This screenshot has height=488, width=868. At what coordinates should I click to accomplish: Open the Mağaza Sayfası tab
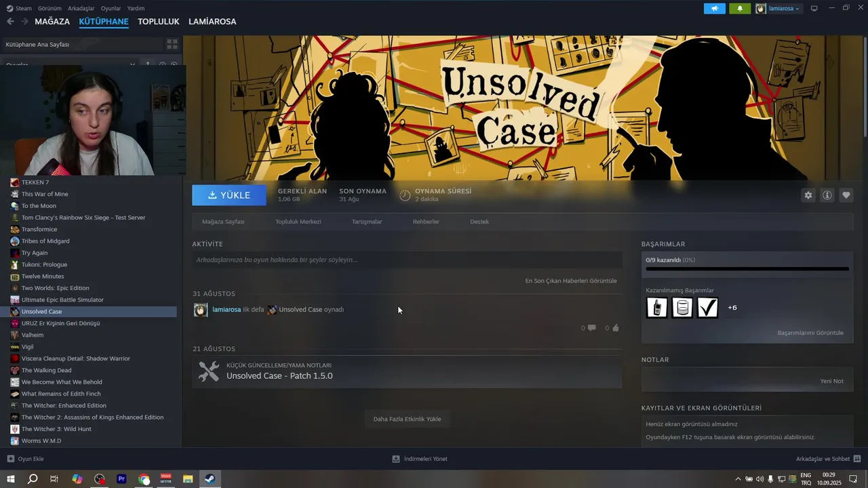223,222
